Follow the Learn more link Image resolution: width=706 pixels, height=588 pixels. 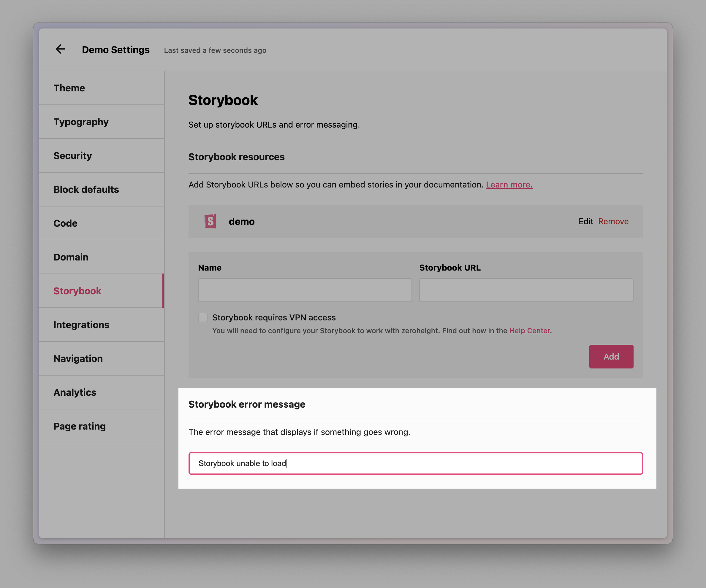coord(509,185)
